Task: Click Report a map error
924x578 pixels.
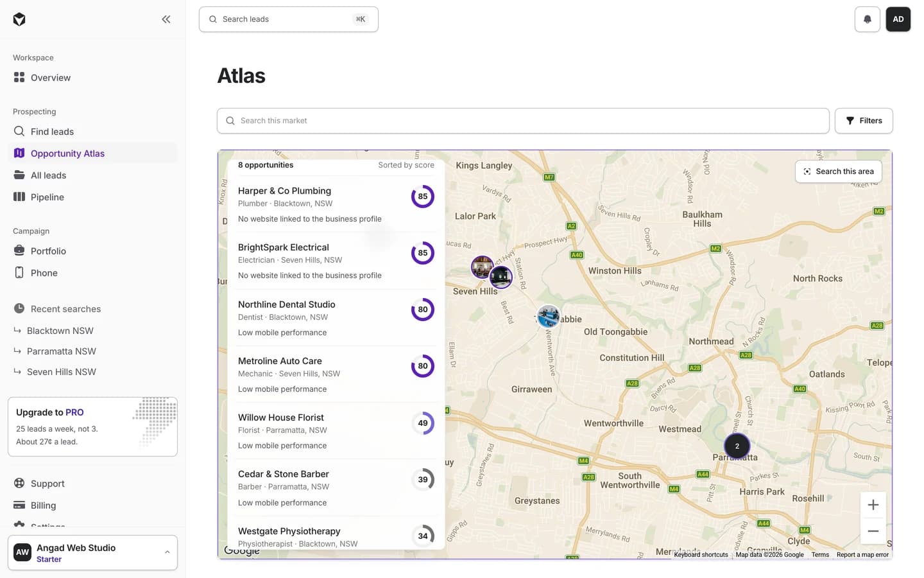Action: coord(862,555)
